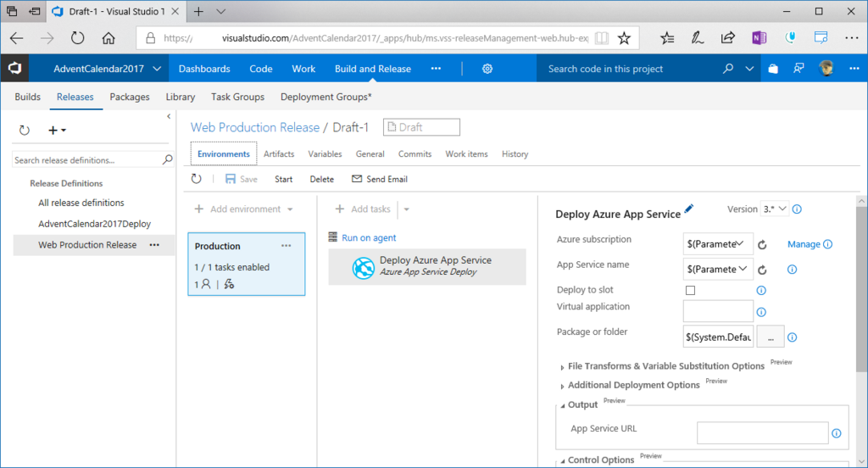Add page to favorites star icon

(624, 38)
